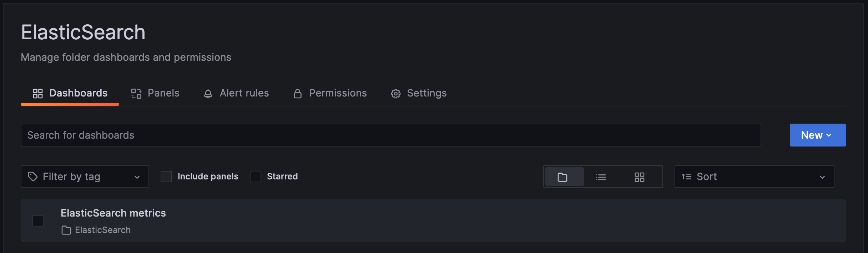Open the ElasticSearch metrics dashboard
The image size is (868, 253).
pyautogui.click(x=113, y=213)
